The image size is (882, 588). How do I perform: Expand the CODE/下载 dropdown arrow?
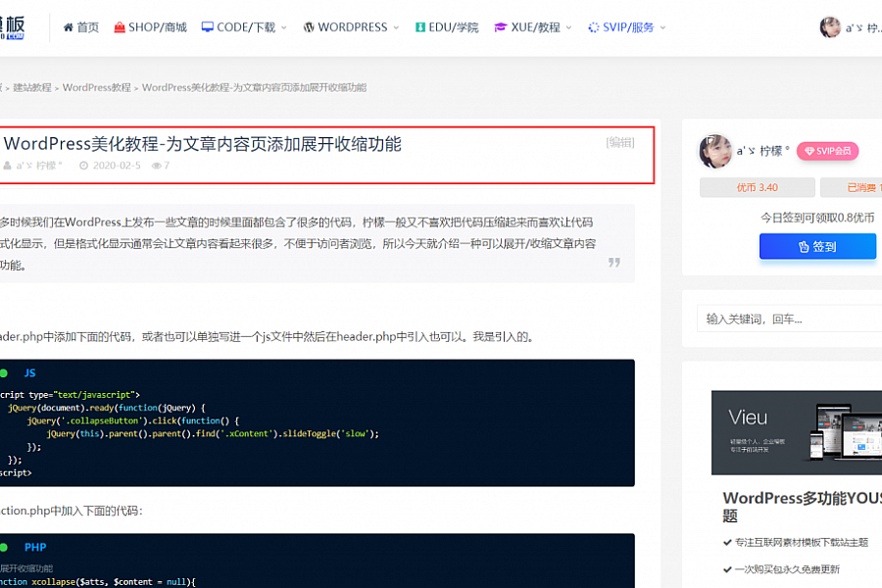pos(284,27)
